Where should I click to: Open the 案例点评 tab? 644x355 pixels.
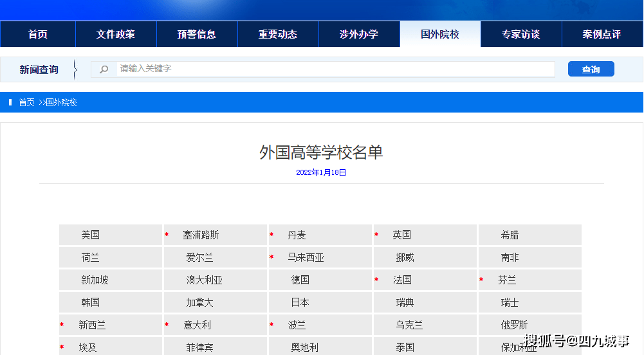602,34
